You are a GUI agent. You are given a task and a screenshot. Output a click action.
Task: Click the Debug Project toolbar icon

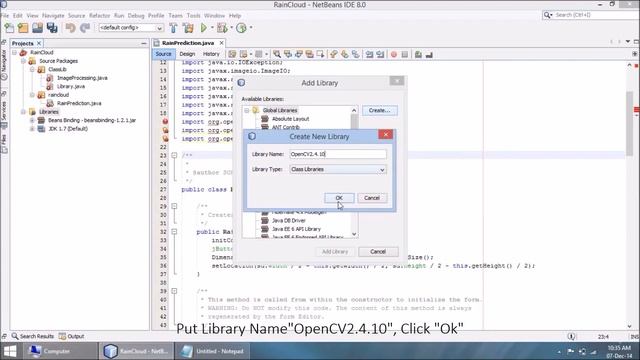(x=222, y=28)
